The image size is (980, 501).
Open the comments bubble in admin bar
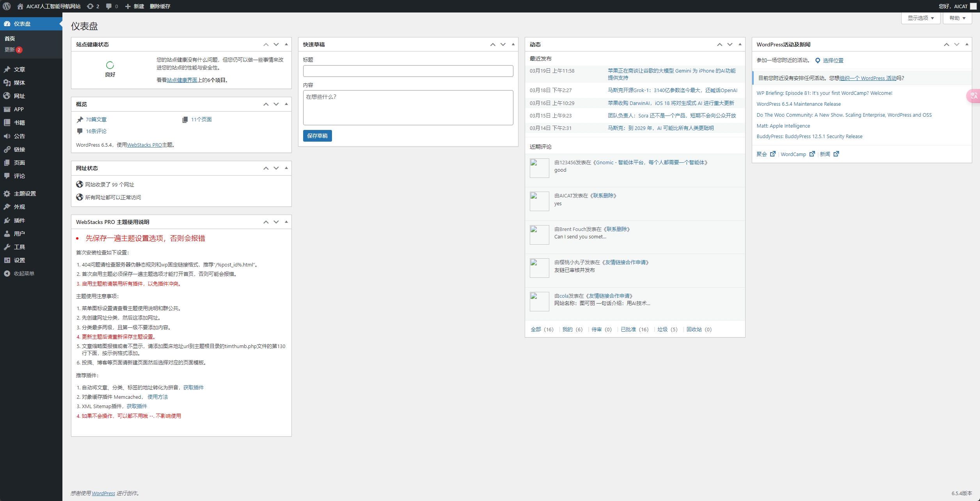[109, 6]
